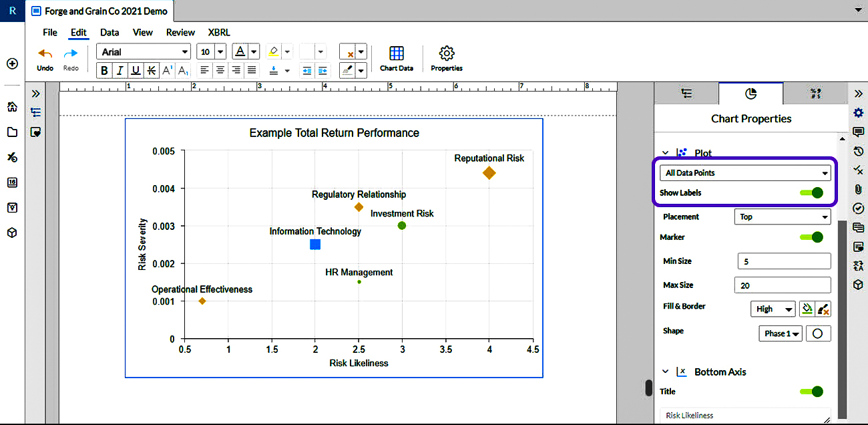
Task: Justify text alignment
Action: pyautogui.click(x=252, y=70)
